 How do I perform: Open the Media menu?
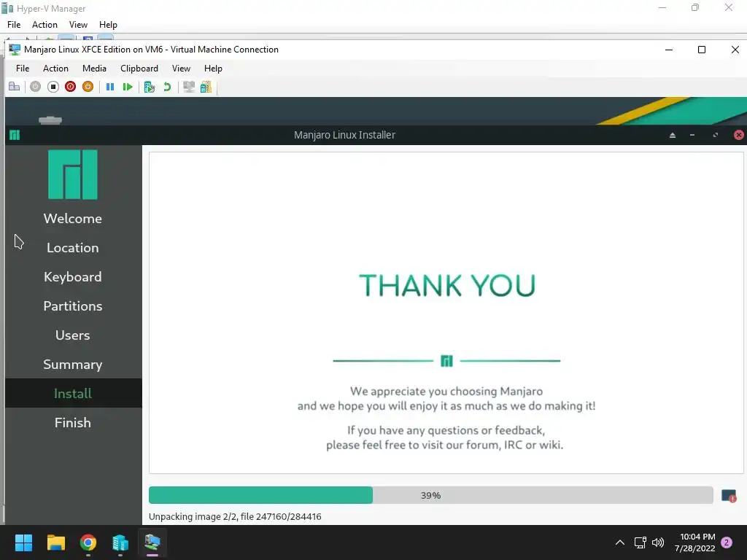[x=94, y=68]
